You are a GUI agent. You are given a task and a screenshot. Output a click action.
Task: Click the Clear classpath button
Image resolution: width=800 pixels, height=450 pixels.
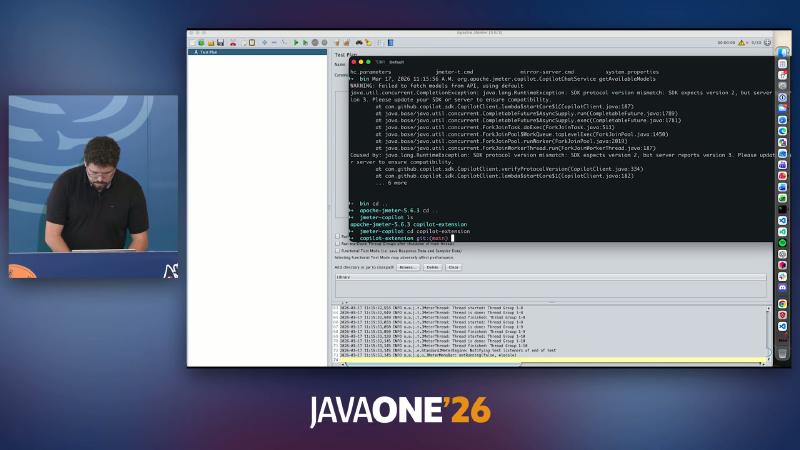coord(454,267)
